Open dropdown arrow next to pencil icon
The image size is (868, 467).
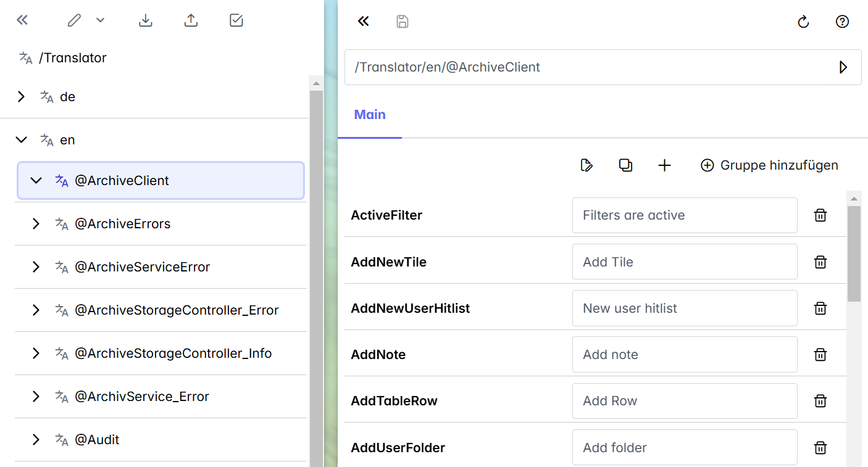pyautogui.click(x=101, y=20)
